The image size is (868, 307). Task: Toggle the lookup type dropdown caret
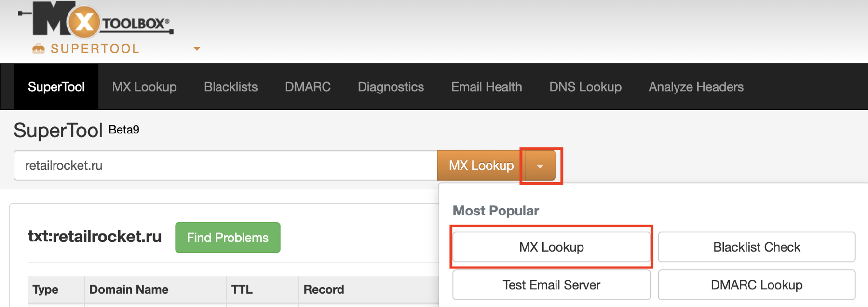540,165
